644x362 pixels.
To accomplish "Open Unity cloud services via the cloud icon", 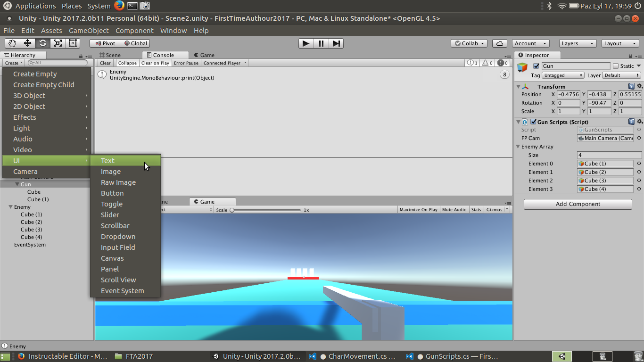I will tap(500, 43).
